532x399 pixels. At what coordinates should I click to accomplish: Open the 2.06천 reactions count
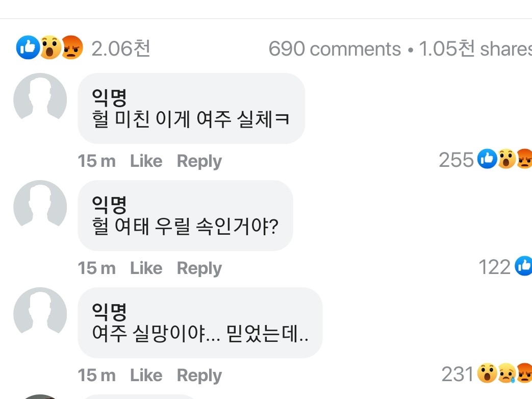(x=121, y=48)
